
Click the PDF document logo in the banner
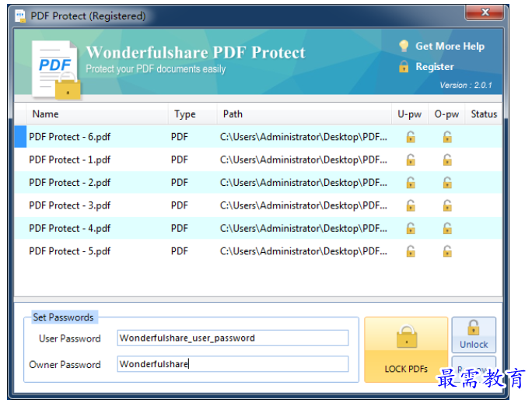(56, 70)
